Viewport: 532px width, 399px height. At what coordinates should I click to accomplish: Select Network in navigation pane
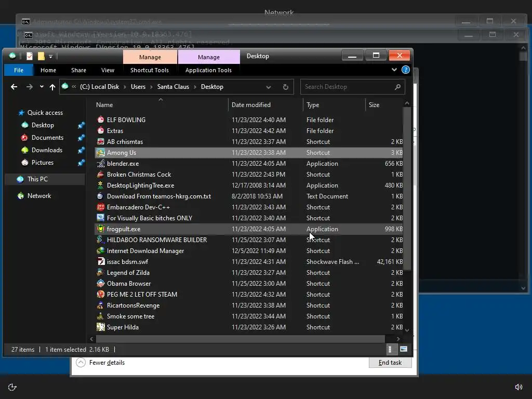coord(39,196)
